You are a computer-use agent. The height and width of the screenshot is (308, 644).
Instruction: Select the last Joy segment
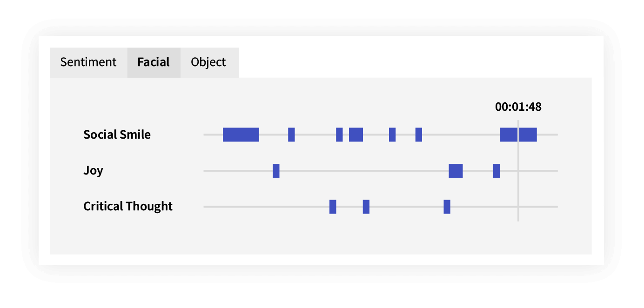(x=496, y=171)
